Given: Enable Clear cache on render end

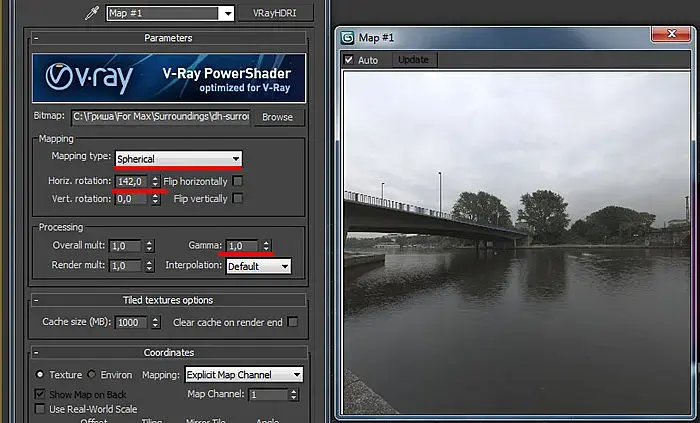Looking at the screenshot, I should [x=293, y=322].
